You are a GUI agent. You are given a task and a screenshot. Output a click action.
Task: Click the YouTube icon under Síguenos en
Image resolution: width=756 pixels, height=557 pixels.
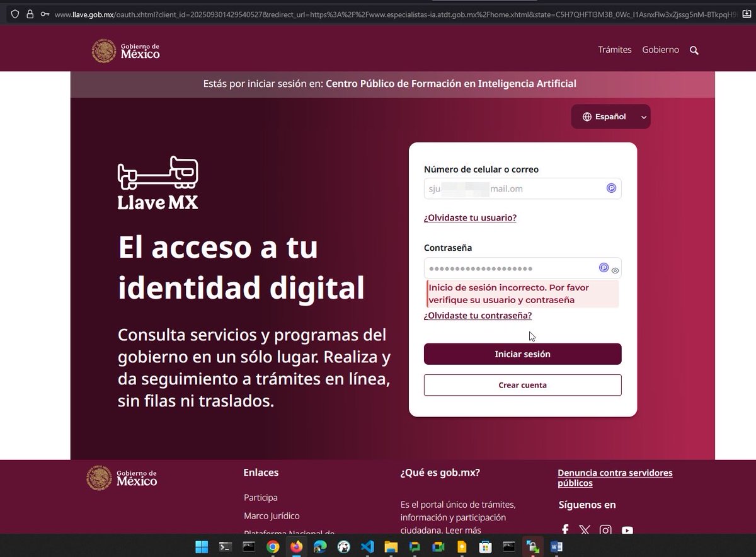(627, 531)
